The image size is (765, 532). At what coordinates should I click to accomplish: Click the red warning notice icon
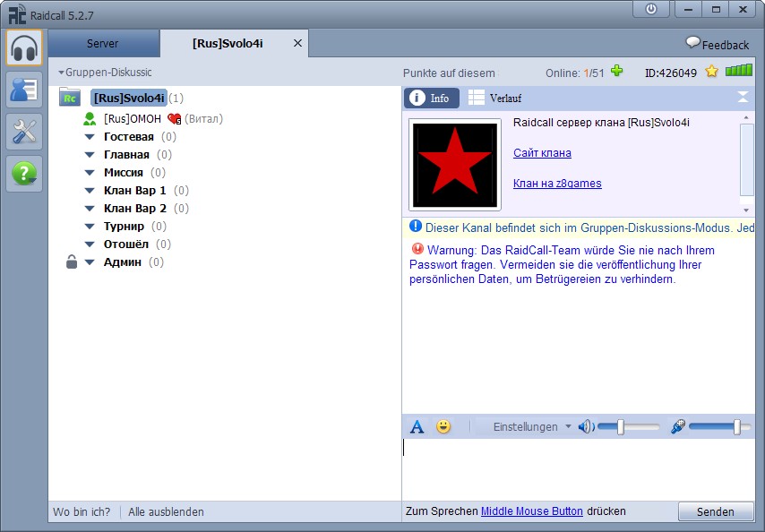pos(417,249)
